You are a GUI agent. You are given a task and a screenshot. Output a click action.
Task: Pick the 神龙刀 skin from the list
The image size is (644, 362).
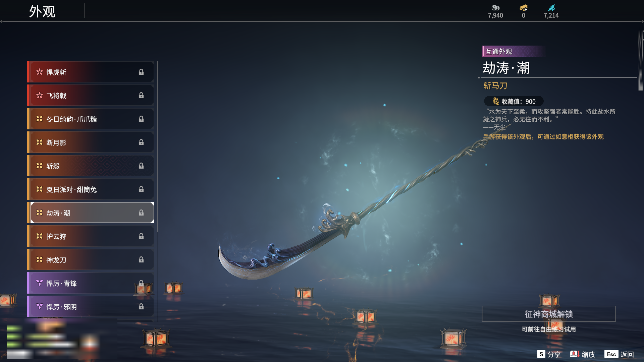(91, 260)
